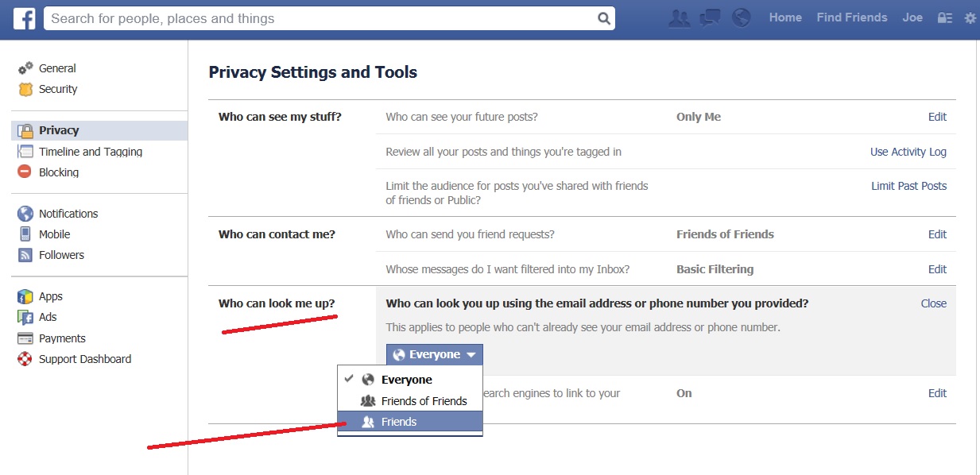Click the Facebook logo icon
This screenshot has height=475, width=980.
pyautogui.click(x=25, y=19)
